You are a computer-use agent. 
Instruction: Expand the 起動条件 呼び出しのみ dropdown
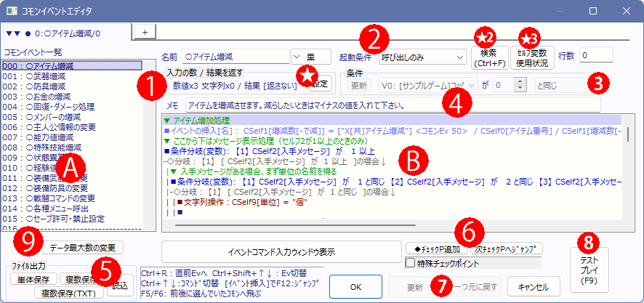click(x=422, y=57)
